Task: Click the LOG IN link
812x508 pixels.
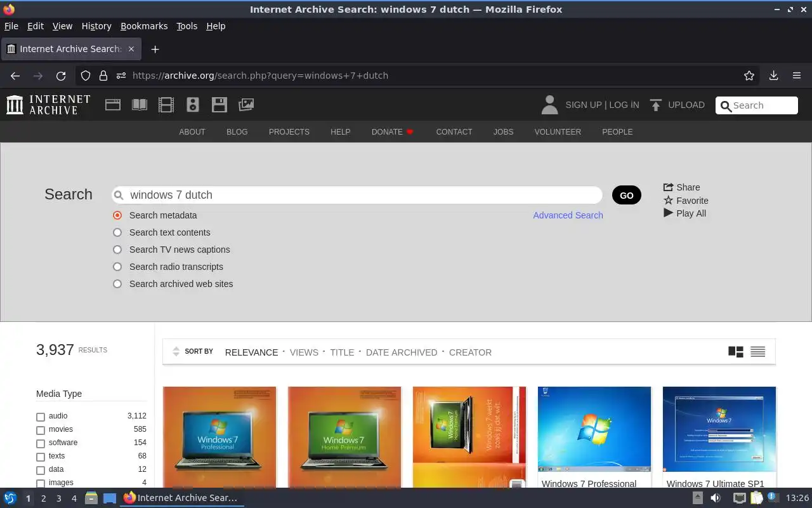Action: [624, 105]
